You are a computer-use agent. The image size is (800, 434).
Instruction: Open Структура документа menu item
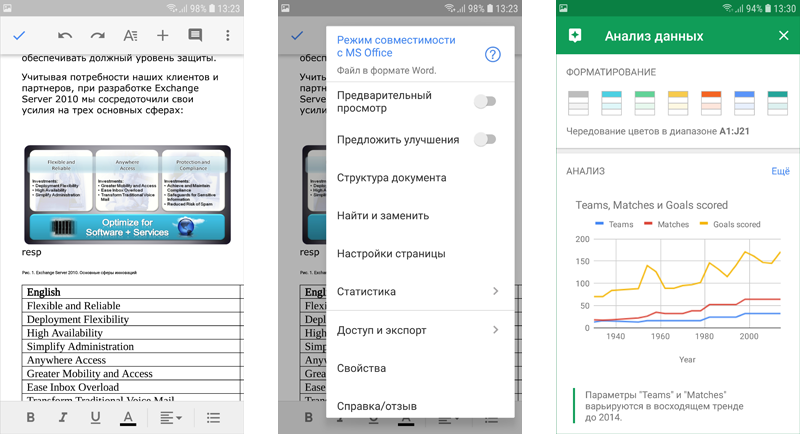click(420, 177)
